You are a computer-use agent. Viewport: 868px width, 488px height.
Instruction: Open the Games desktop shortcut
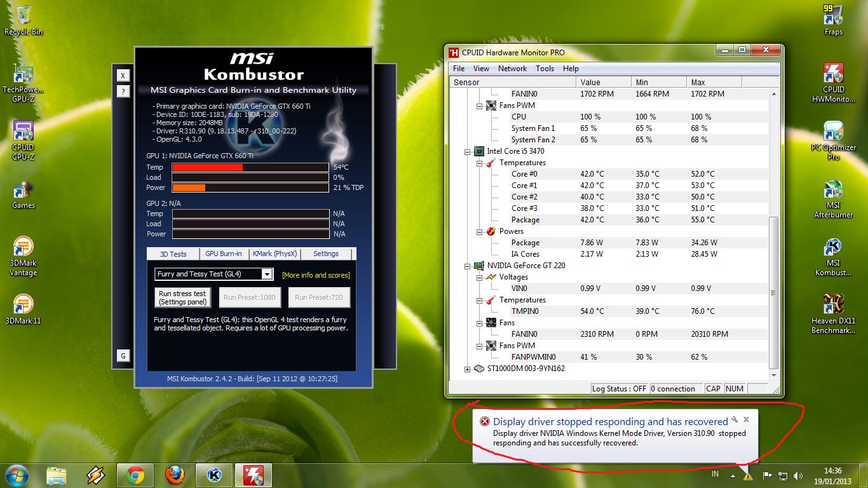[x=24, y=194]
